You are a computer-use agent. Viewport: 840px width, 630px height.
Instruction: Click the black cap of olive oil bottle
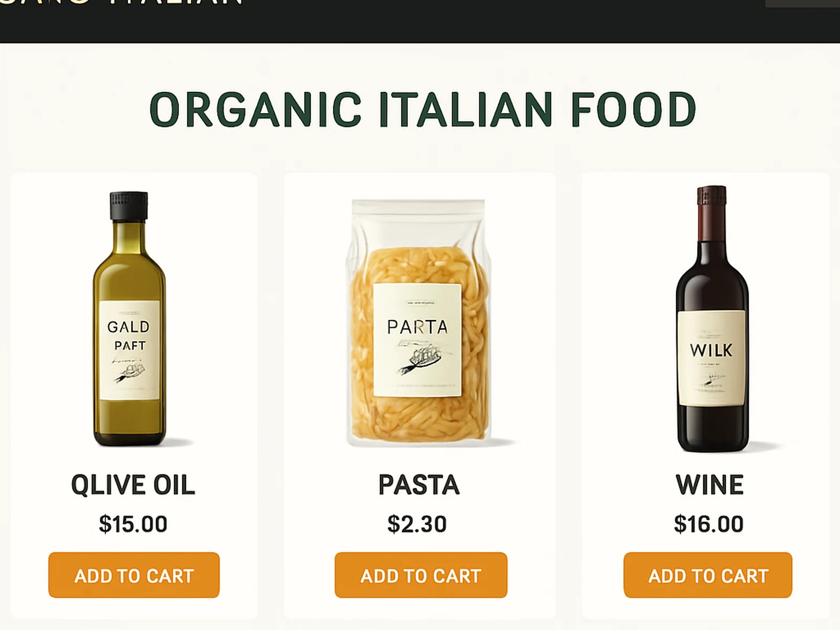point(129,205)
